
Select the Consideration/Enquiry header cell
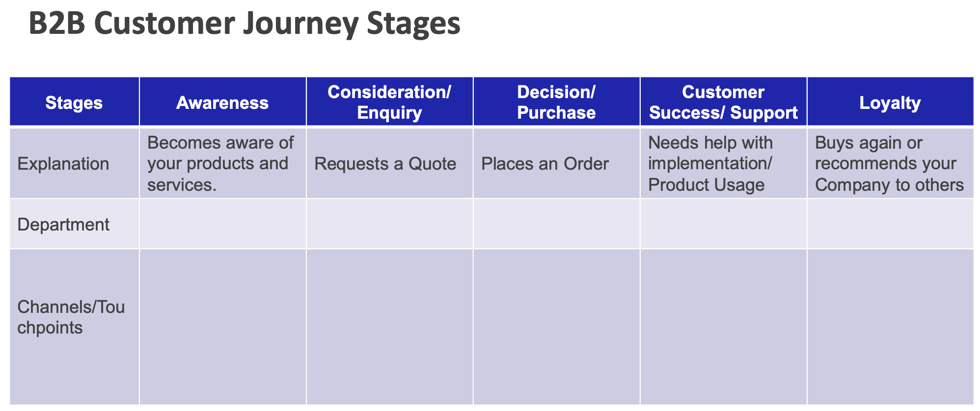[x=389, y=102]
